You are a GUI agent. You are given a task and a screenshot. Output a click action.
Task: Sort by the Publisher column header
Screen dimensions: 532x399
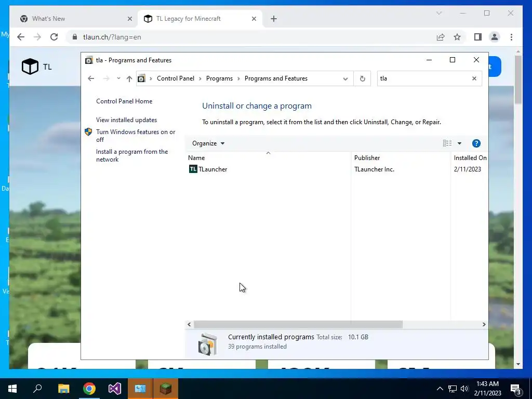pos(401,158)
